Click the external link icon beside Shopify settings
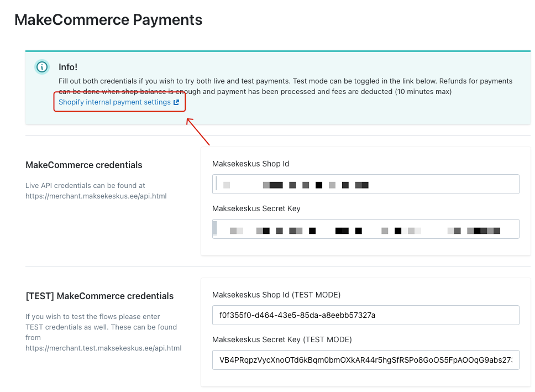 [176, 102]
